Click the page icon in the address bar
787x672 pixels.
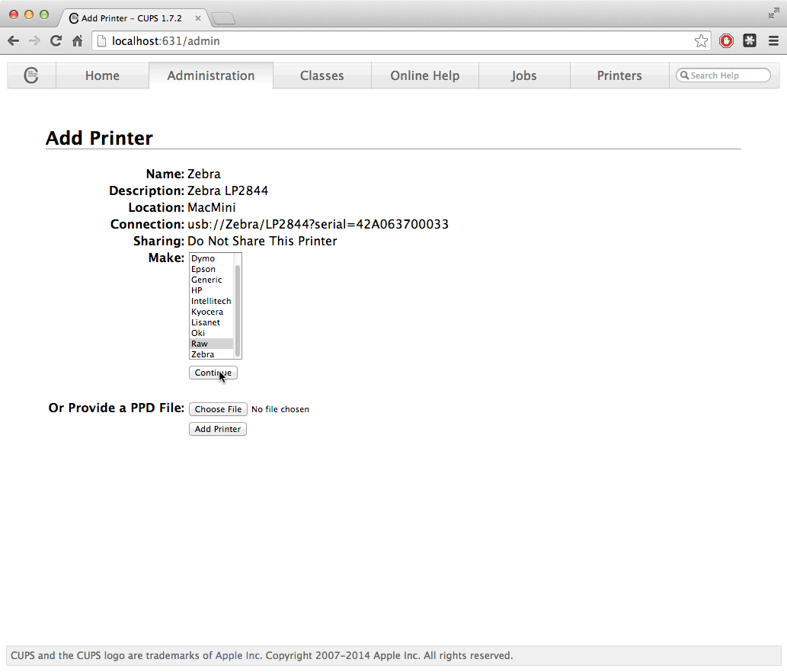point(101,41)
